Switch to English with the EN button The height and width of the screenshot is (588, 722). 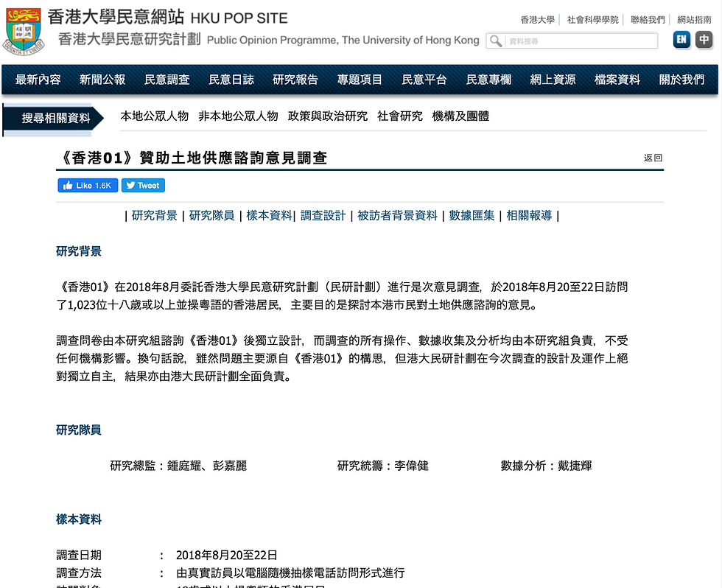click(x=681, y=40)
